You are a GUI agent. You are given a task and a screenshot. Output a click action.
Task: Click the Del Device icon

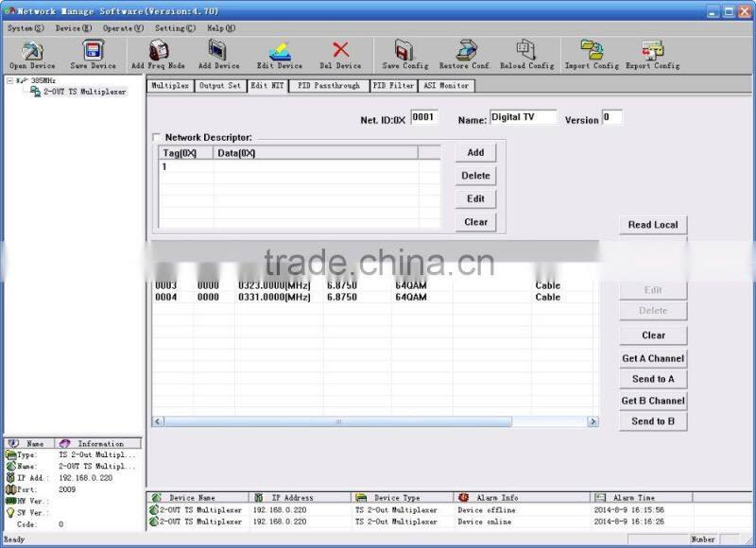click(339, 54)
